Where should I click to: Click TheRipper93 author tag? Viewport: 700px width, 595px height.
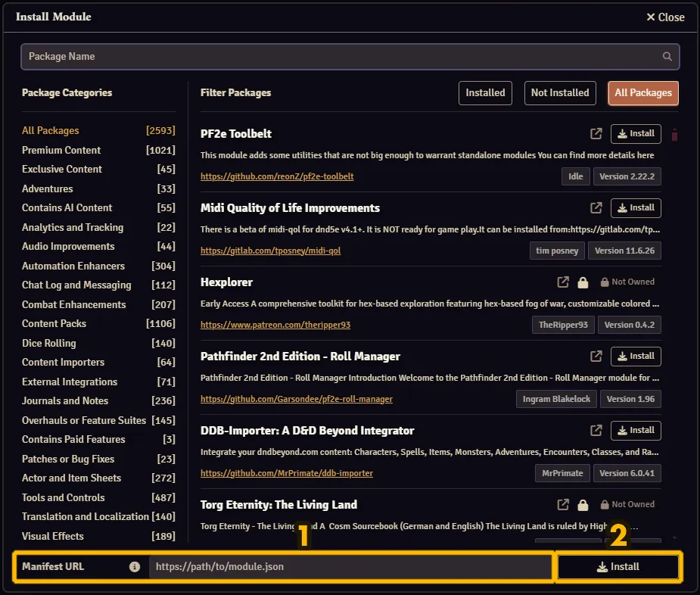(x=563, y=325)
